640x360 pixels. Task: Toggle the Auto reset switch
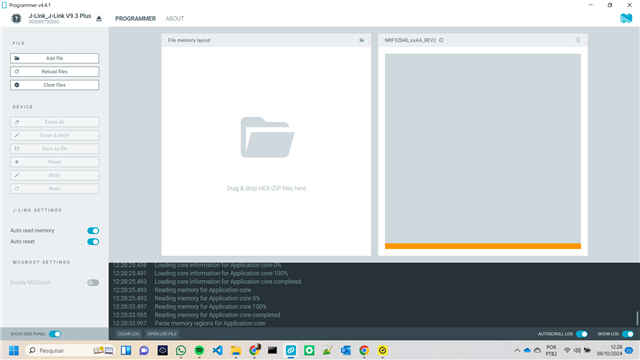pos(93,242)
